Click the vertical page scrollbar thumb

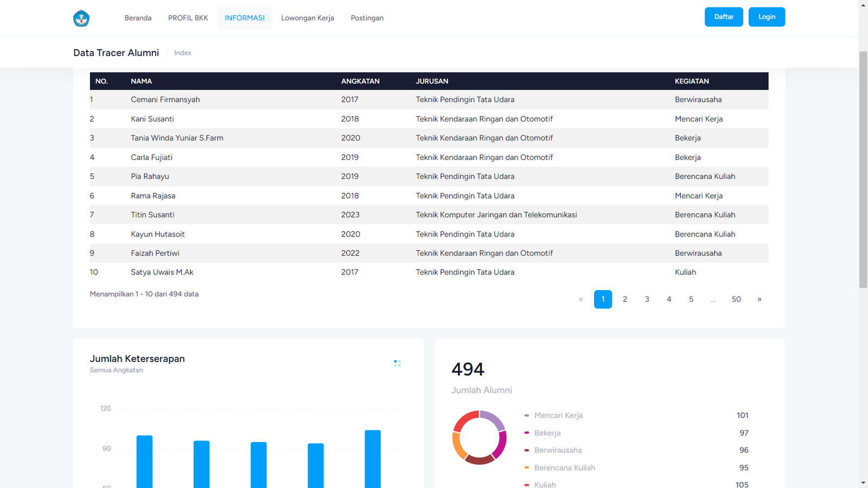click(x=863, y=168)
